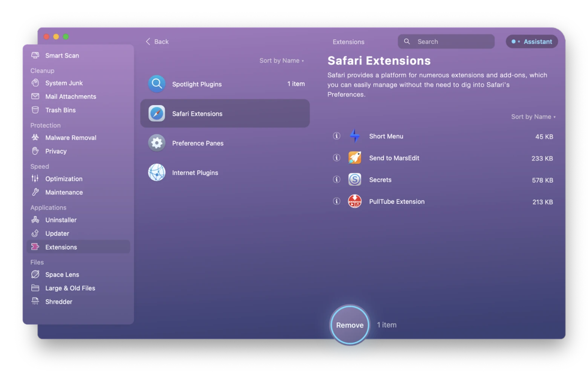
Task: Open Trash Bins label in sidebar
Action: pos(60,110)
